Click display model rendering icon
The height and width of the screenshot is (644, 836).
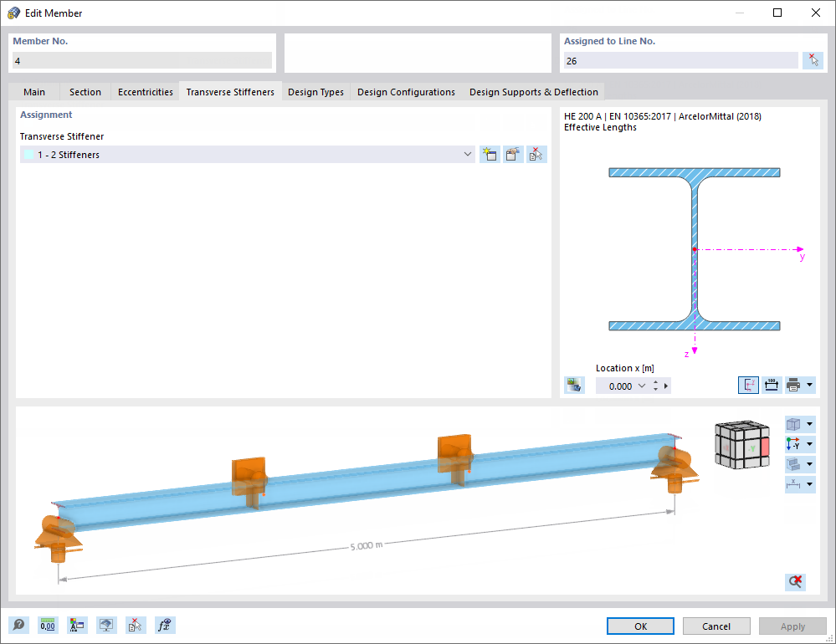point(793,464)
